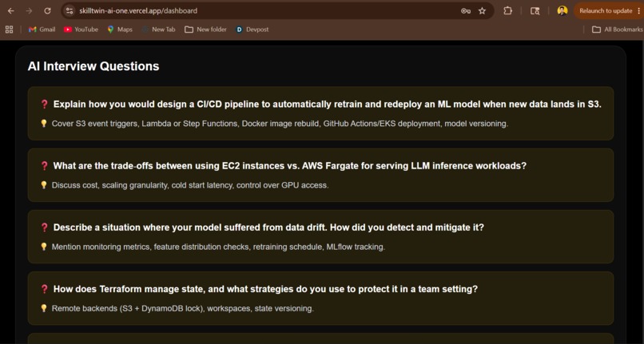644x344 pixels.
Task: Reload the page with the refresh icon
Action: [47, 11]
